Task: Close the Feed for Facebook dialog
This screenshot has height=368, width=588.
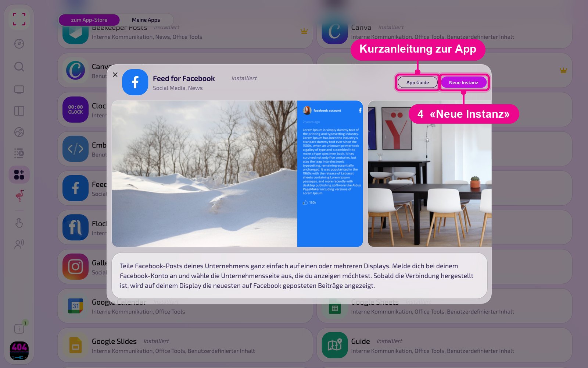Action: [x=115, y=75]
